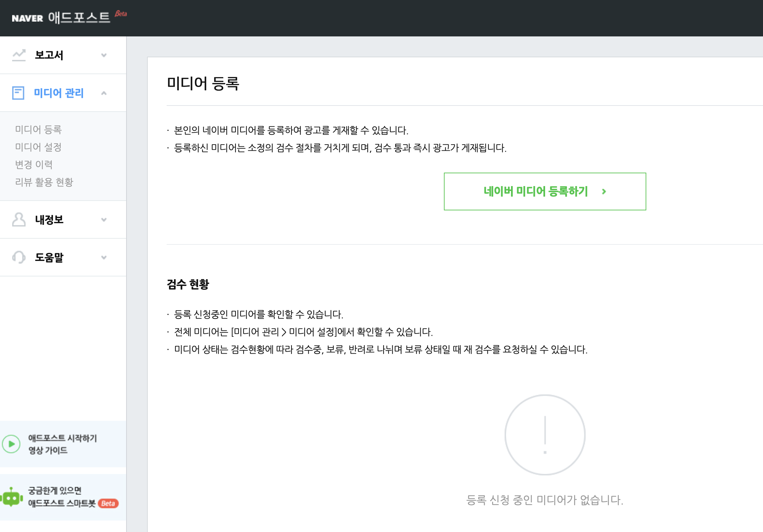
Task: Click the 보고서 chart icon
Action: click(19, 55)
